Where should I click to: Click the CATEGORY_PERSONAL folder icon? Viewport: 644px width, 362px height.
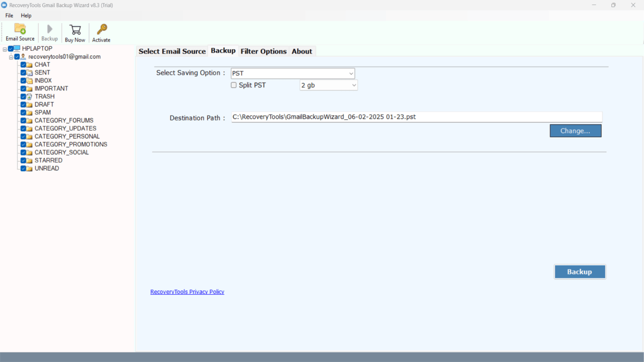[x=30, y=137]
